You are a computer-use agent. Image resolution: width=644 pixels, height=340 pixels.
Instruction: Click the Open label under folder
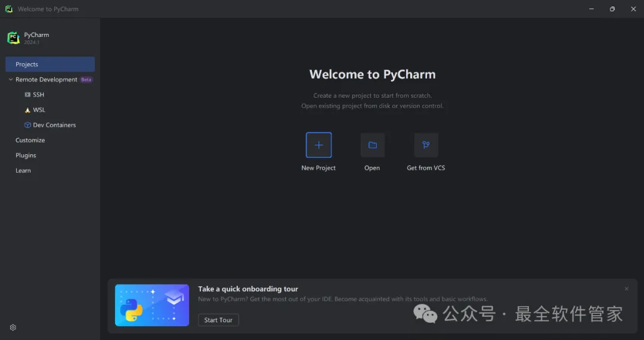click(x=372, y=168)
